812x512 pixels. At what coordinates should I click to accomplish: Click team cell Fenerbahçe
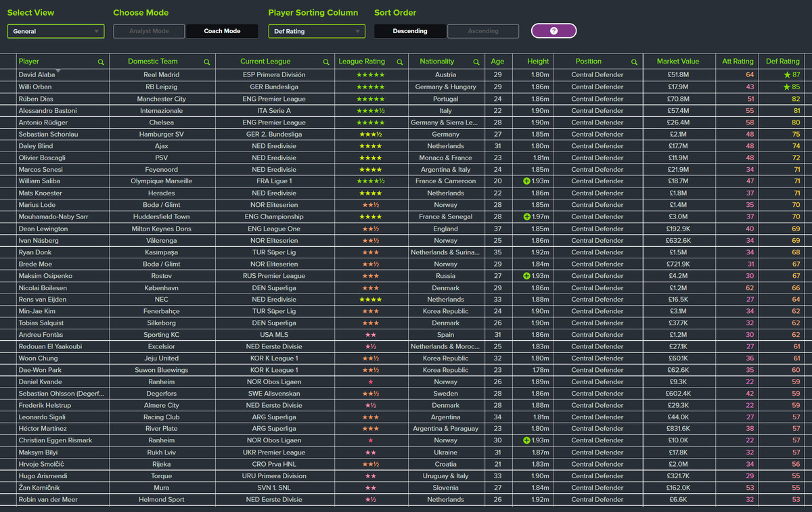click(162, 311)
